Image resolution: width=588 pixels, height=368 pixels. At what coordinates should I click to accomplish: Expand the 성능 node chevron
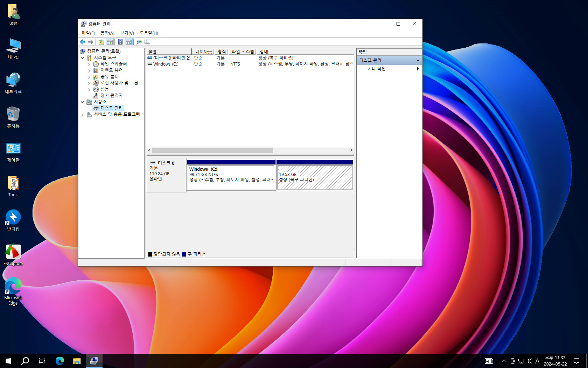89,89
